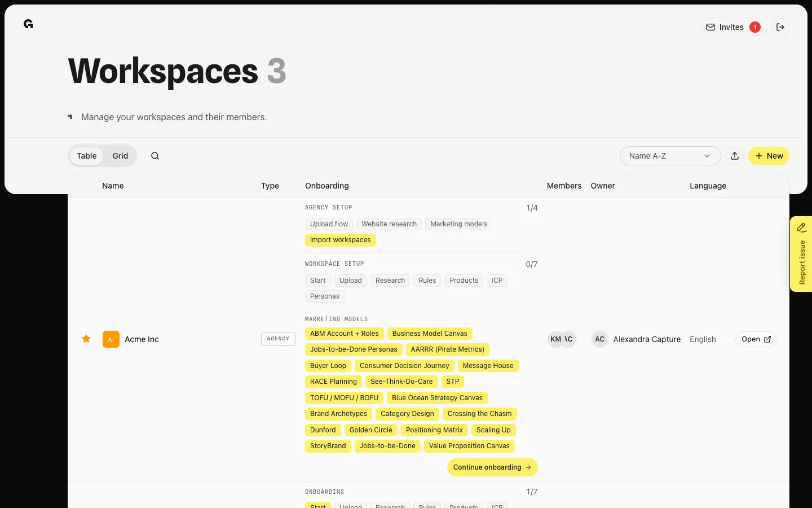Open Brand Archetypes model
This screenshot has width=812, height=508.
(338, 414)
